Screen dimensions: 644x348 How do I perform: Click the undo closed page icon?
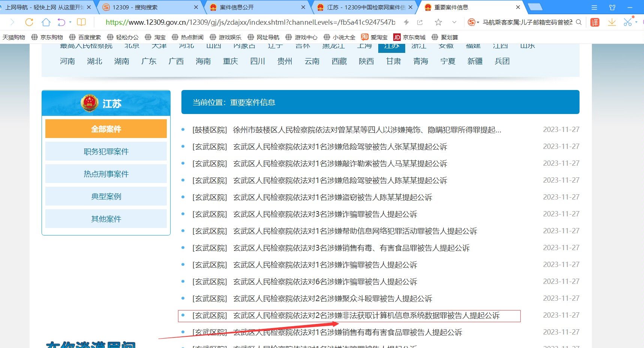point(61,22)
